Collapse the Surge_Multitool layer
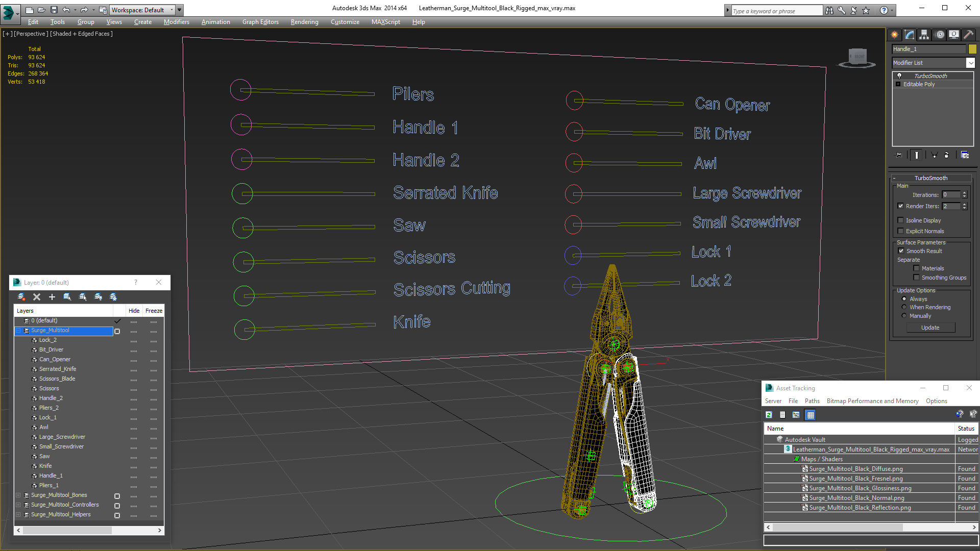The image size is (980, 551). [x=18, y=331]
